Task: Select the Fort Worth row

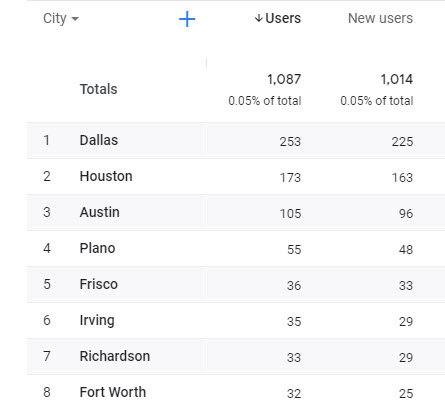Action: point(236,389)
